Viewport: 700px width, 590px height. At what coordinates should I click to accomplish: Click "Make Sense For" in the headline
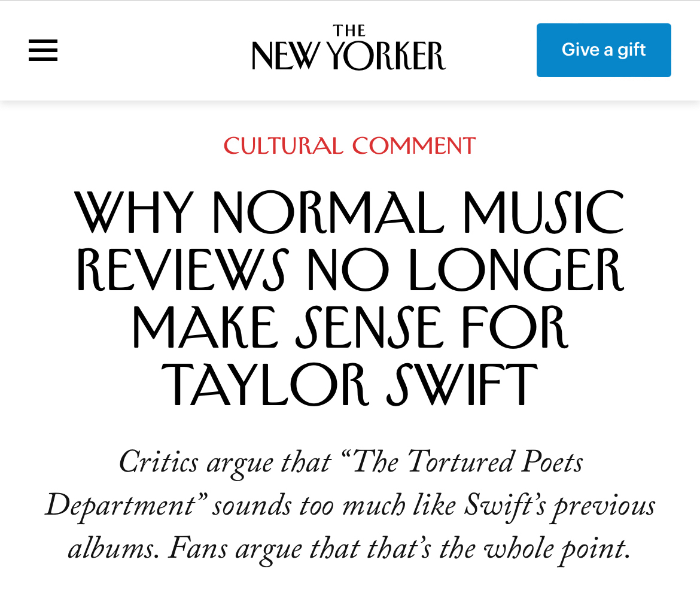click(x=349, y=328)
